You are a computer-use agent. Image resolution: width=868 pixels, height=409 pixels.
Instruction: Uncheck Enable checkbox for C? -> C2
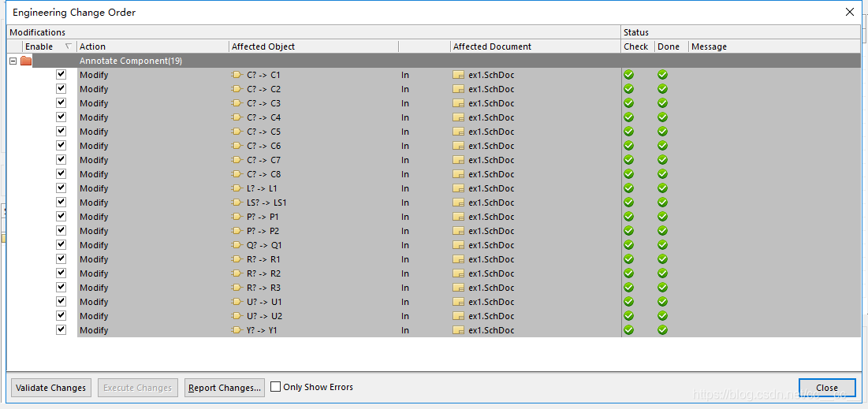pos(61,89)
